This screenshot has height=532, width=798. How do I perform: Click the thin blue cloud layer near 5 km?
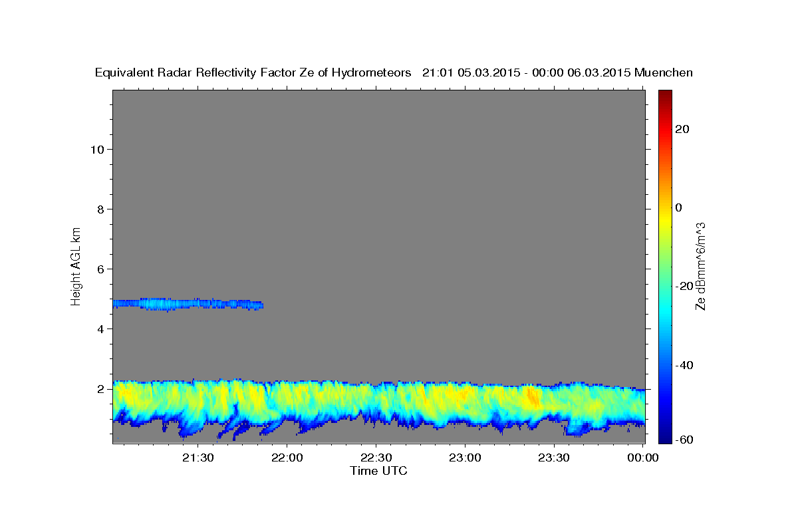click(x=188, y=304)
